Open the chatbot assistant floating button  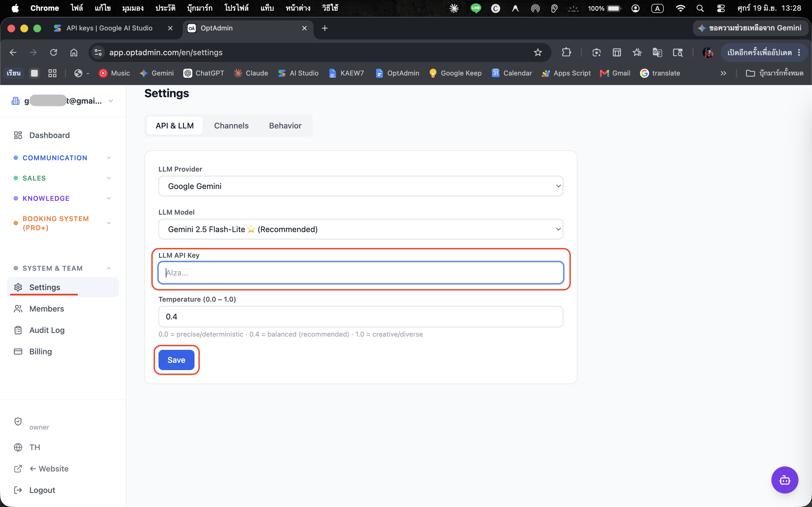[x=784, y=480]
